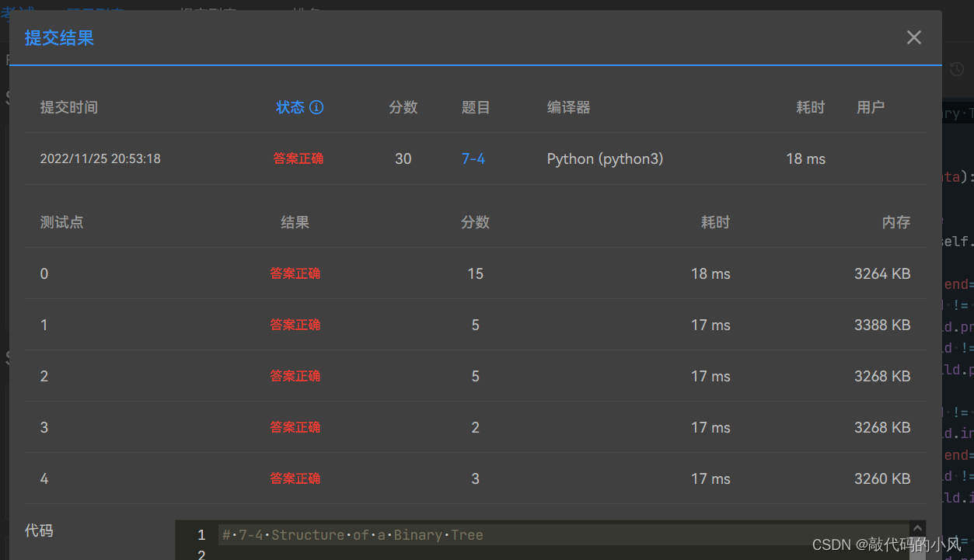Click 答案正确 result of test point 4
The image size is (974, 560).
pos(295,478)
